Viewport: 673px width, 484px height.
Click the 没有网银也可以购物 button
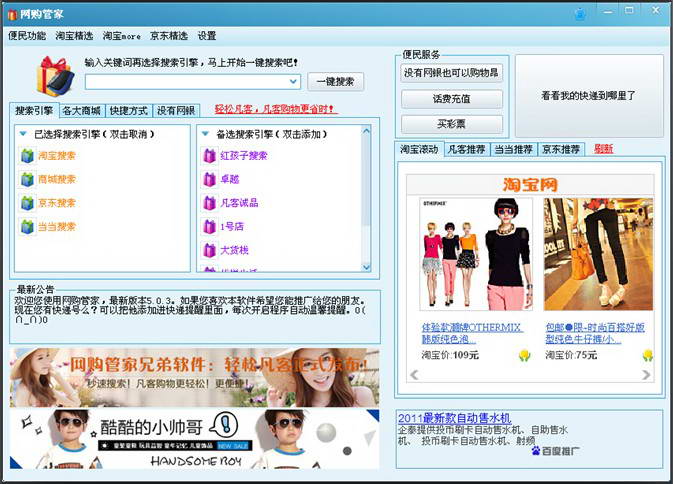pos(452,73)
